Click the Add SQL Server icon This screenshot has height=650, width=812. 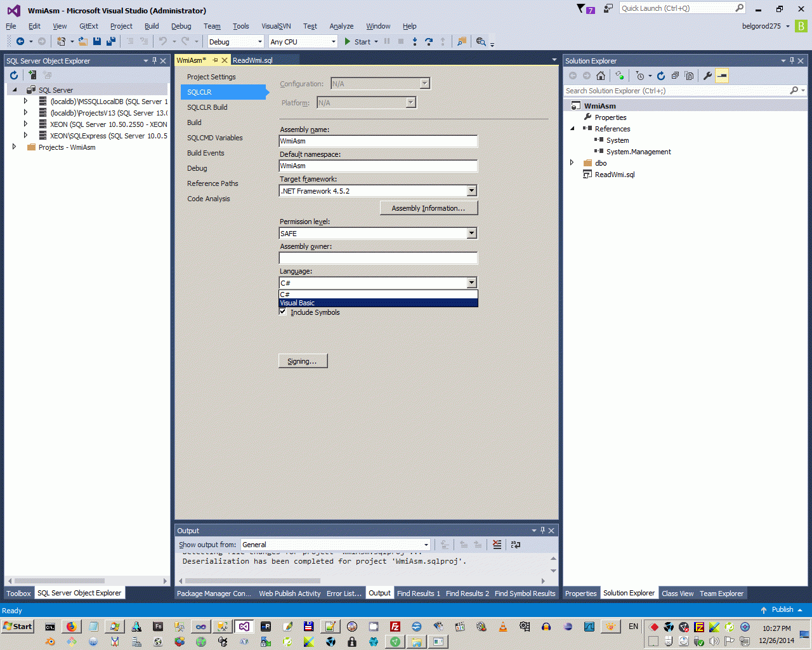[32, 75]
